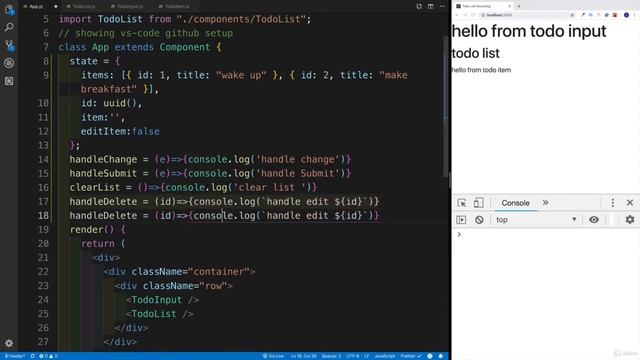Expand more DevTools tabs chevron

(545, 203)
